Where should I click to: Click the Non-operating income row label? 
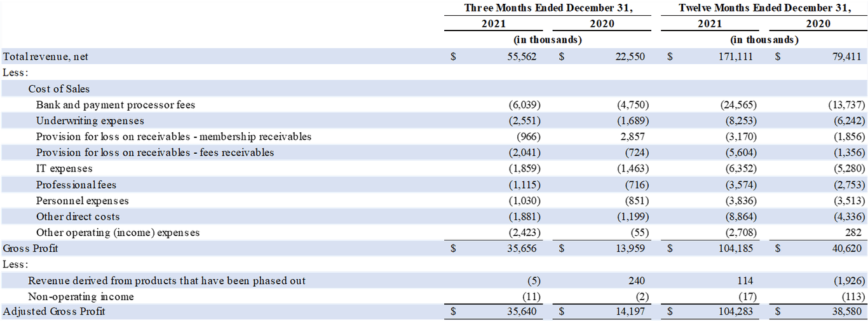[81, 297]
